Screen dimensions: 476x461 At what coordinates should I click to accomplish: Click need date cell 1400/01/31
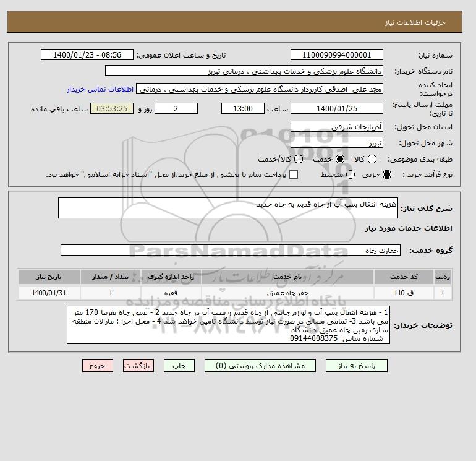(49, 293)
